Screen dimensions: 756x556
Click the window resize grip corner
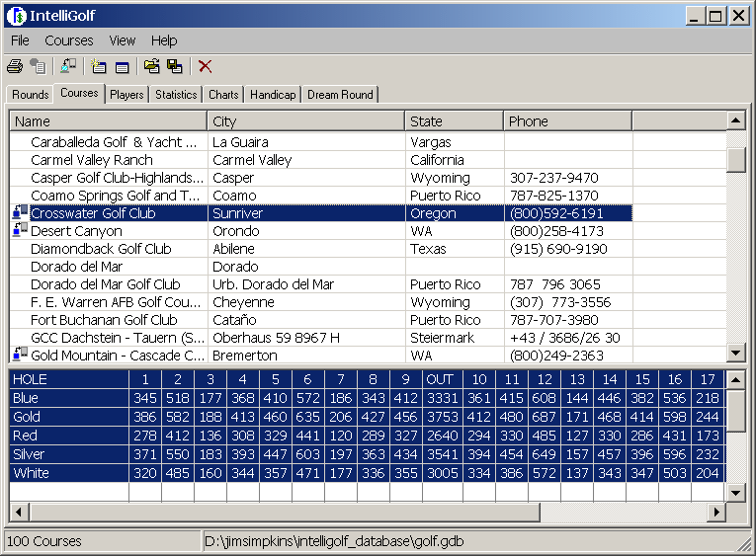(x=745, y=545)
